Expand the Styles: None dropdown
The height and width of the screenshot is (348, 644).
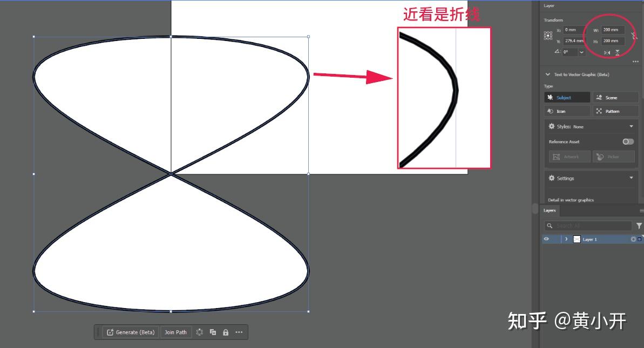631,126
